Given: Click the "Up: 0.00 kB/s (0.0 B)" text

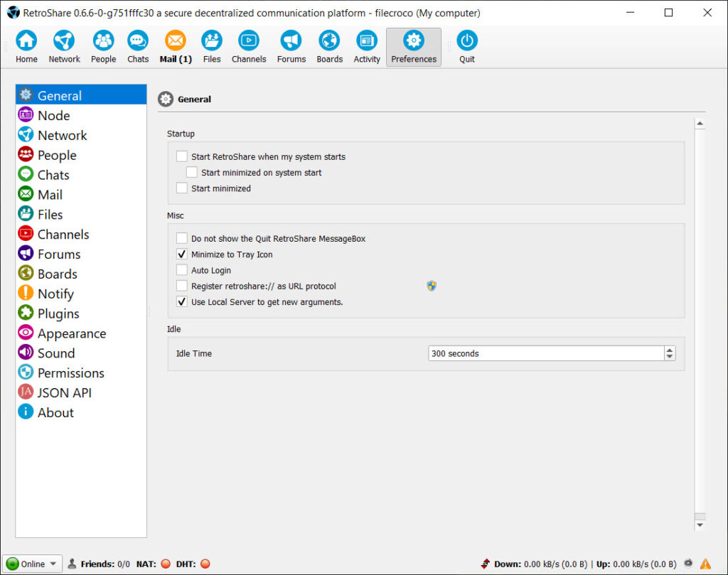Looking at the screenshot, I should [x=636, y=564].
